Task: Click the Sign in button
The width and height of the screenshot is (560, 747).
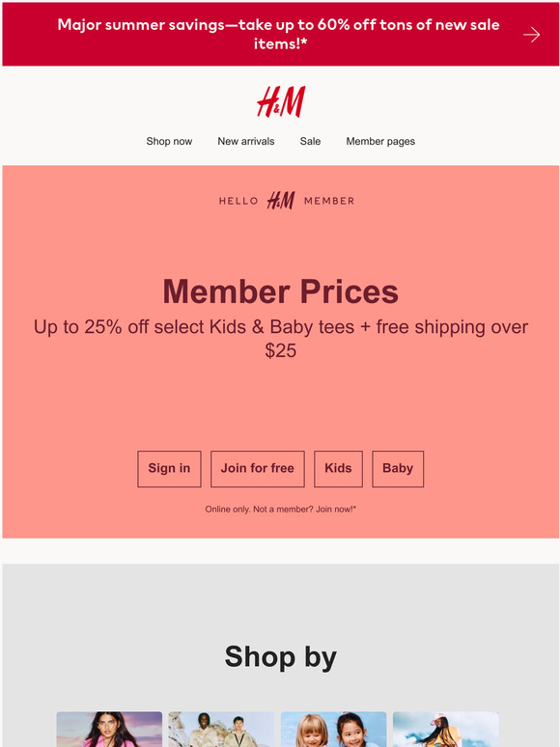Action: click(169, 469)
